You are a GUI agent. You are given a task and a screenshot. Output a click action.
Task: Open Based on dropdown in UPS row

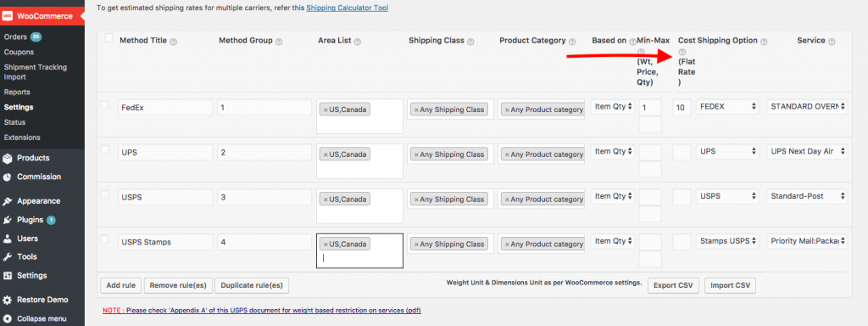click(613, 151)
